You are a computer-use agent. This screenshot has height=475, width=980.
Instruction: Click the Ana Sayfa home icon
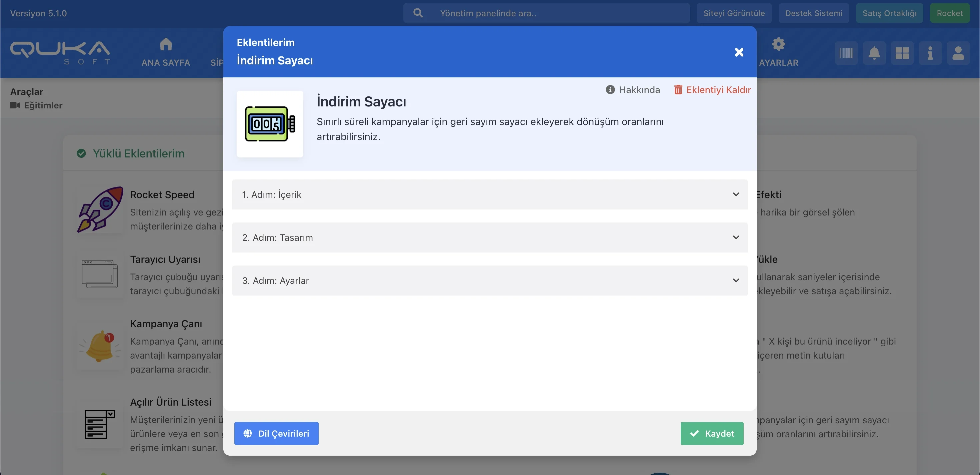tap(165, 45)
